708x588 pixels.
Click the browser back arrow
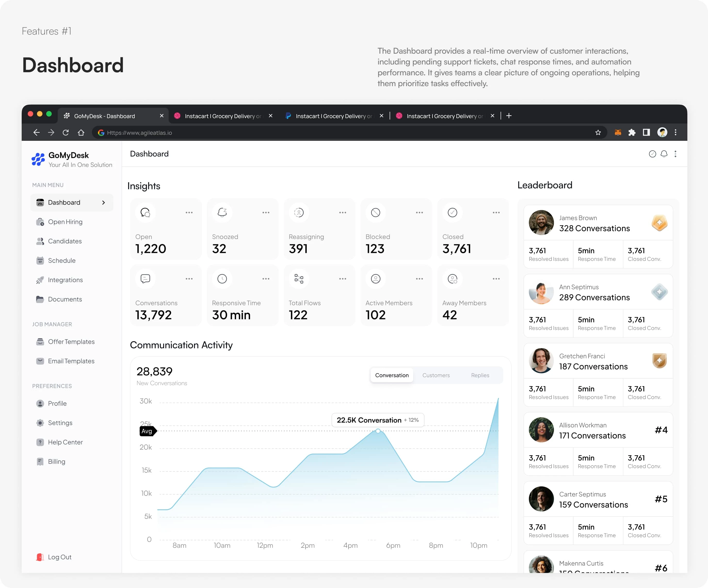pos(36,132)
